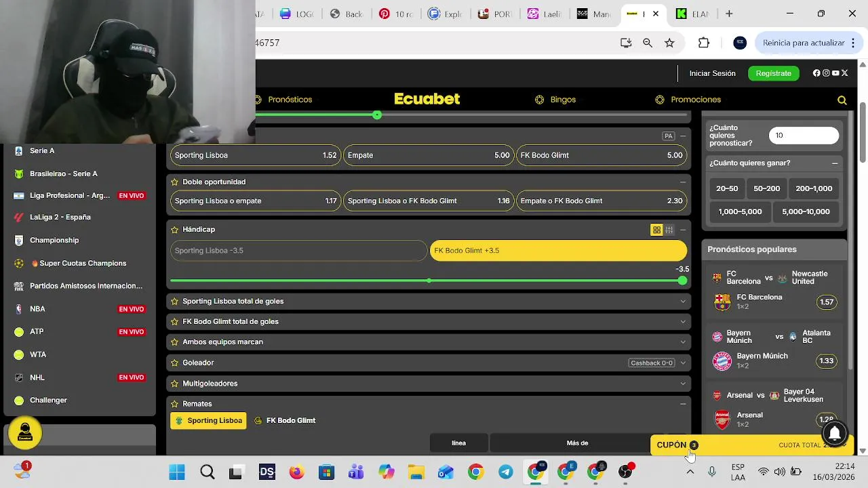Open browser zoom magnifier icon

(x=648, y=43)
